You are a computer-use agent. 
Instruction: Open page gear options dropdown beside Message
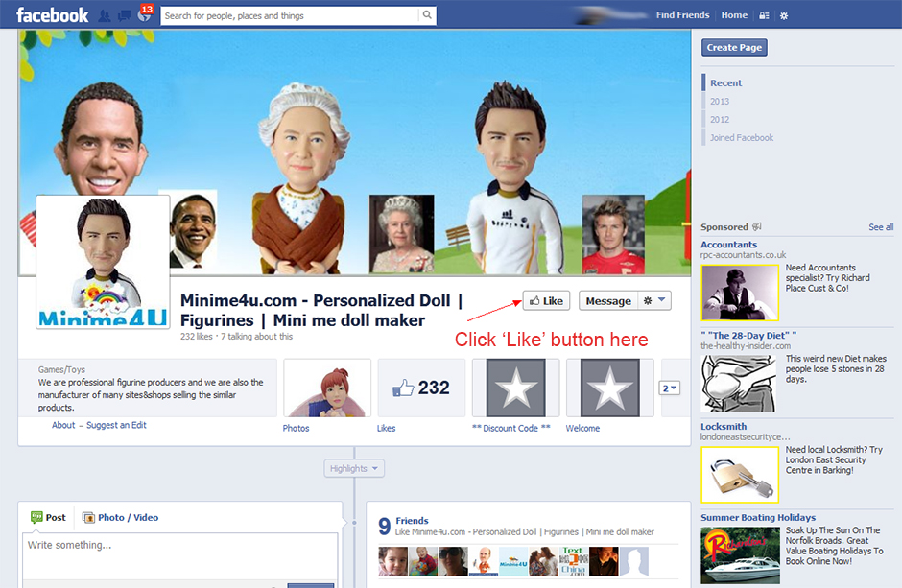[654, 300]
